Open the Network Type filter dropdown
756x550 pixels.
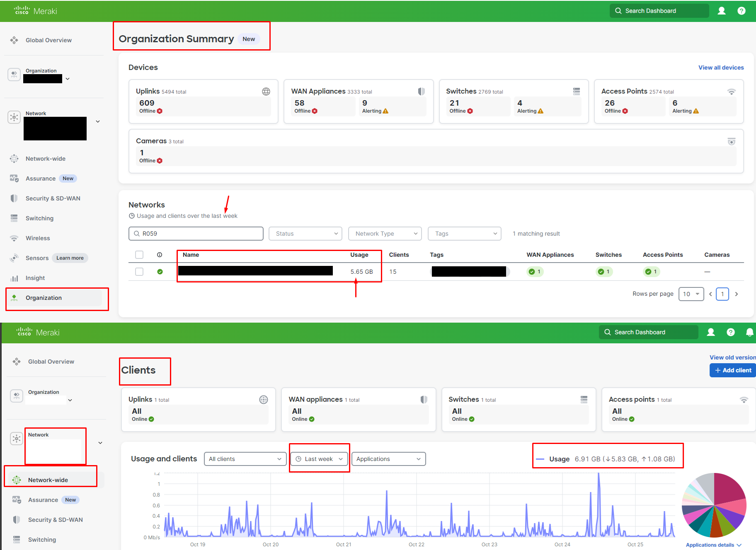[384, 233]
